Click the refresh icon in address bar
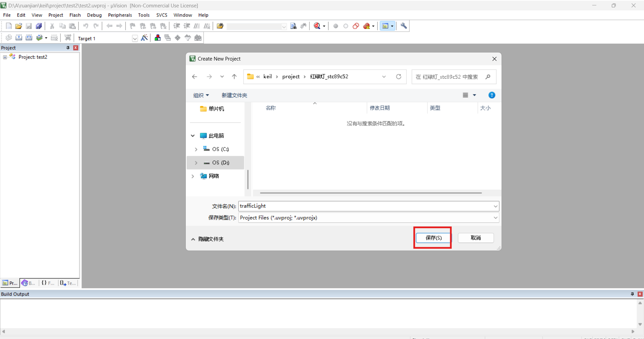 pos(398,77)
